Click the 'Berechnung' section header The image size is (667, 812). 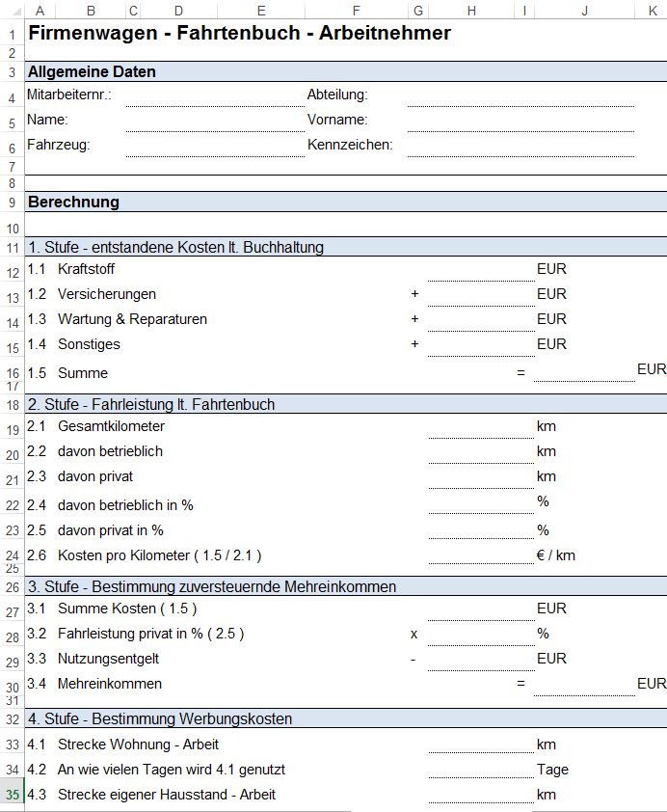click(346, 202)
